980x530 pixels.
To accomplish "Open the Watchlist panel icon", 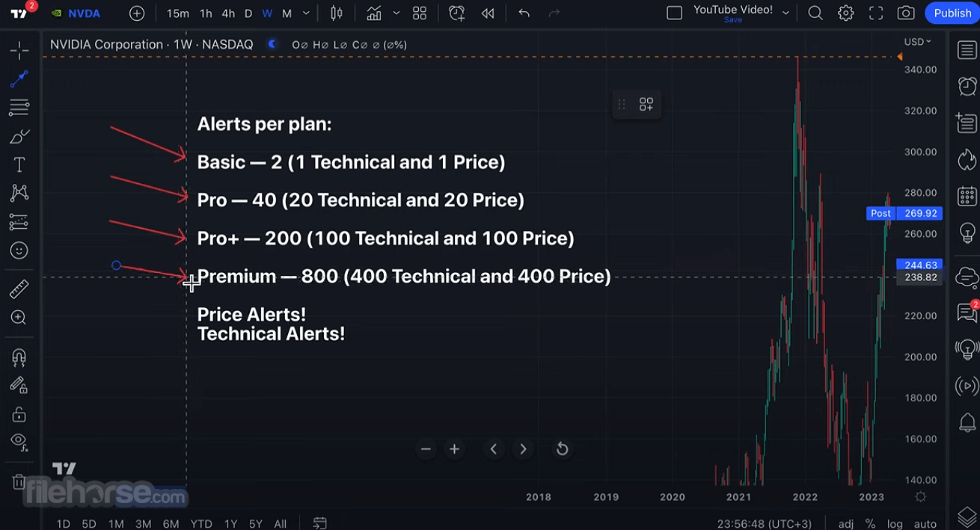I will 967,50.
